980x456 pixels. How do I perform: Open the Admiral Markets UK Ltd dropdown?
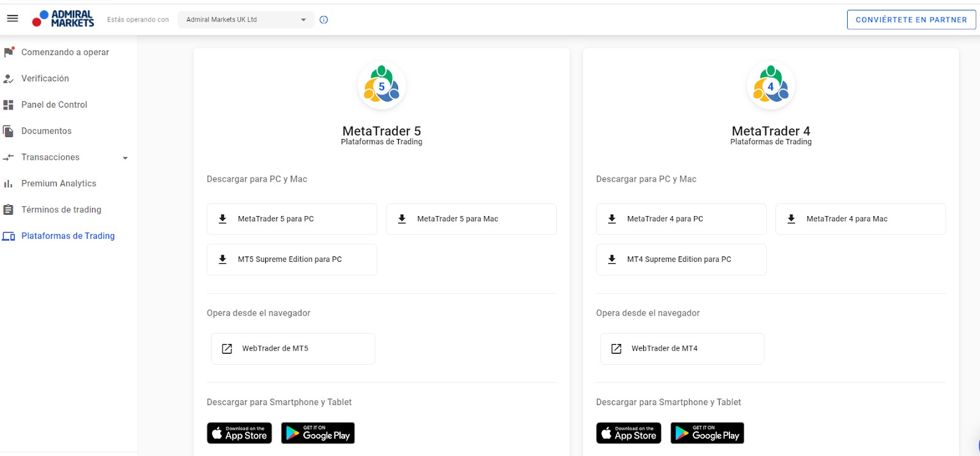click(x=246, y=20)
